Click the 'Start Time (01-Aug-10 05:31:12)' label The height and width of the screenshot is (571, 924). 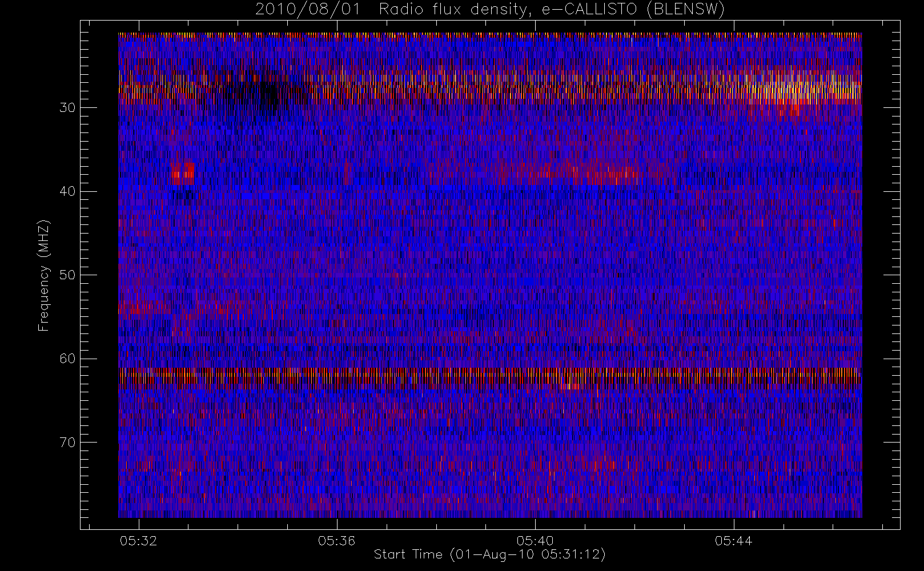coord(489,554)
